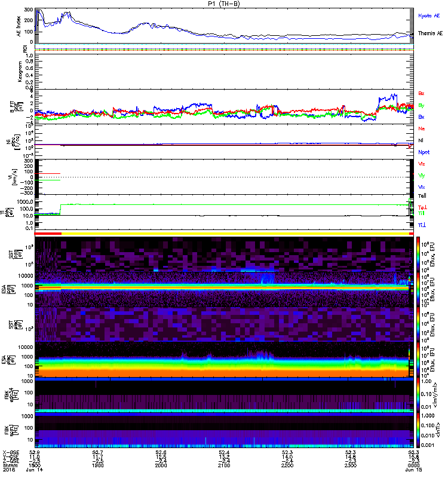Viewport: 448px width, 478px height.
Task: Click the 1000.0 tick on temperature axis
Action: coord(25,202)
